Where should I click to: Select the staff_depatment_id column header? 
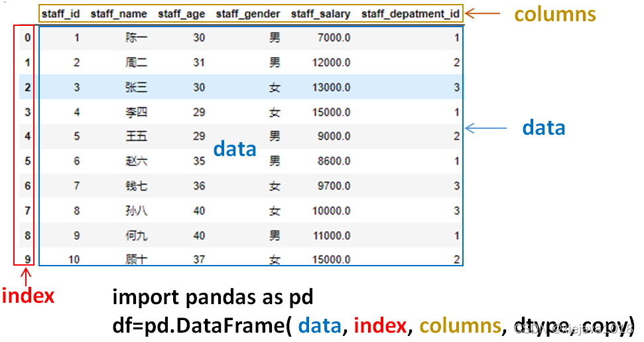click(x=411, y=15)
